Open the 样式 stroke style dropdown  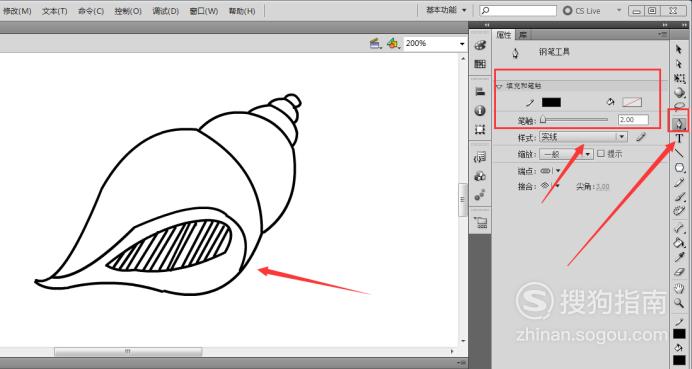[x=583, y=137]
